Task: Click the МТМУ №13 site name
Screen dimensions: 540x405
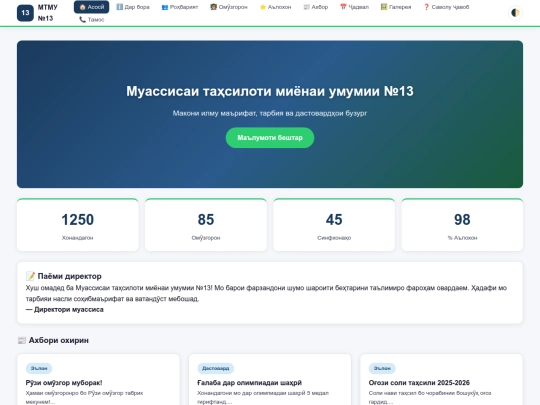Action: (48, 13)
